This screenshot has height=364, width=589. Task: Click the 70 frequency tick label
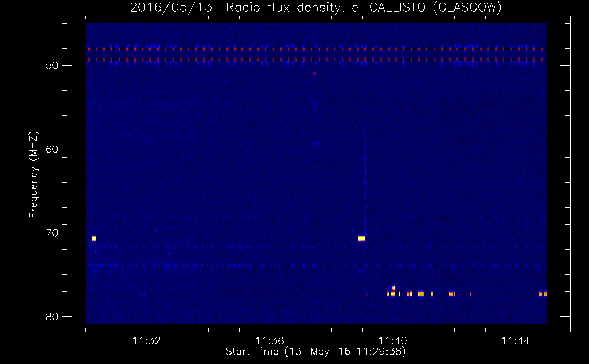(x=52, y=233)
